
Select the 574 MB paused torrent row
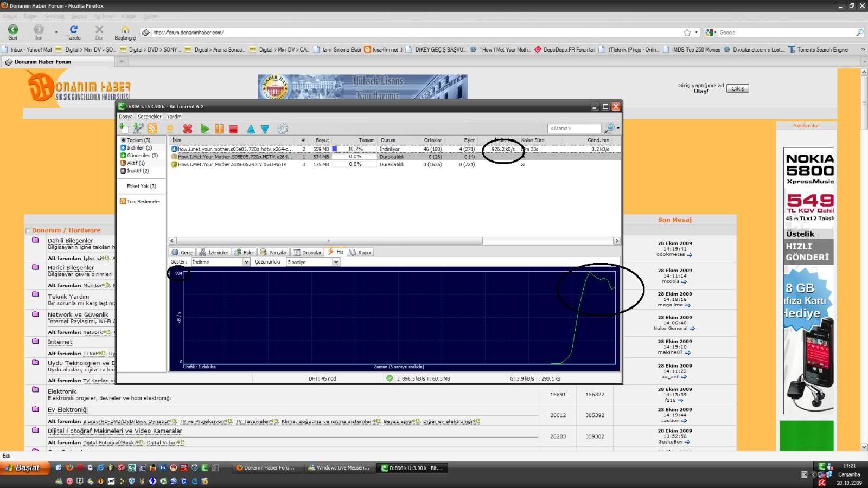click(394, 157)
